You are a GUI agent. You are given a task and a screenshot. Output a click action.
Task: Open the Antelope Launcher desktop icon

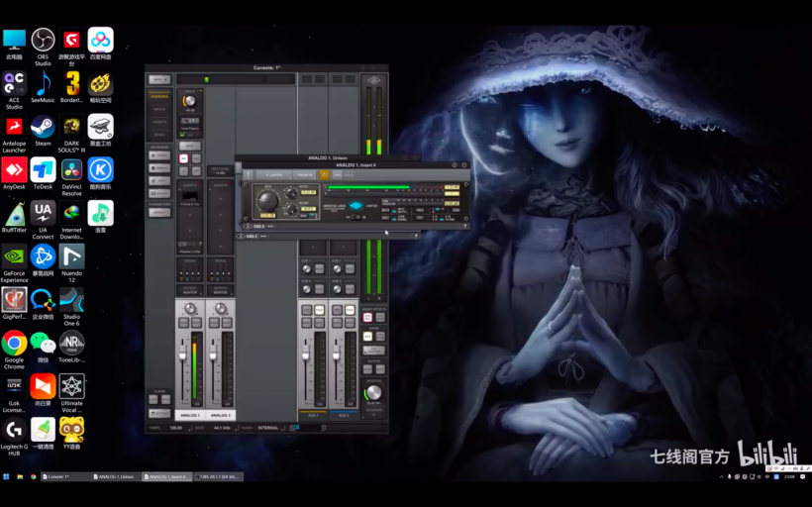pyautogui.click(x=14, y=134)
